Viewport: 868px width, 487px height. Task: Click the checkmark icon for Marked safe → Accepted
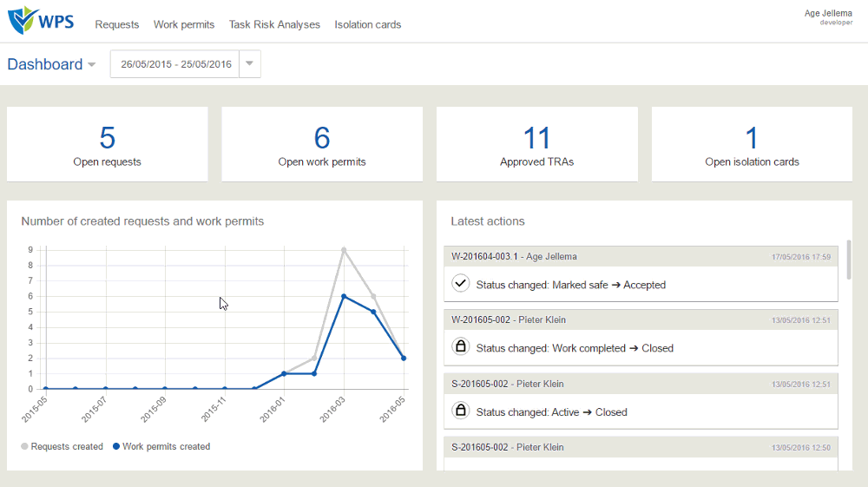(x=460, y=284)
